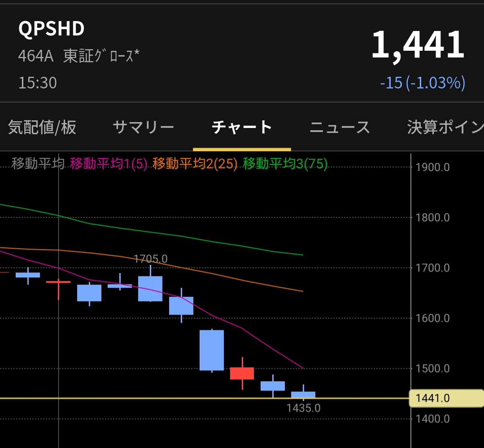This screenshot has width=484, height=448.
Task: Select the 移動平均2(25) legend entry
Action: (x=195, y=163)
